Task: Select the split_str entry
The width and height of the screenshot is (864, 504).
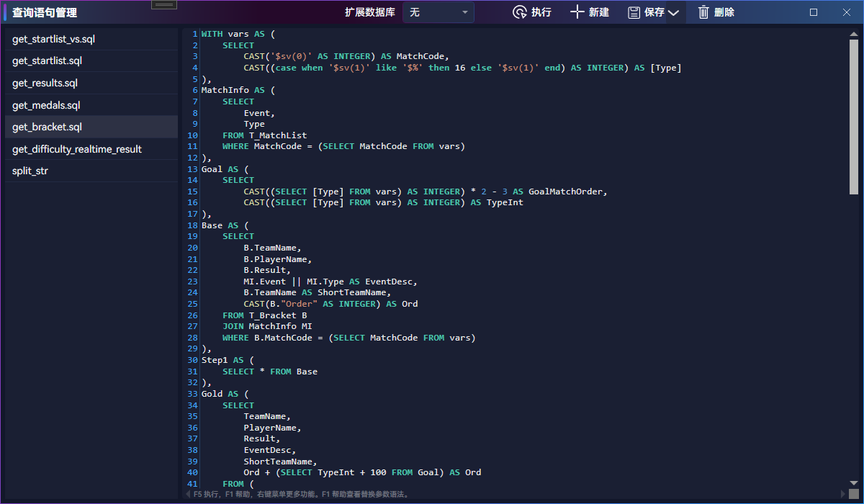Action: [91, 171]
